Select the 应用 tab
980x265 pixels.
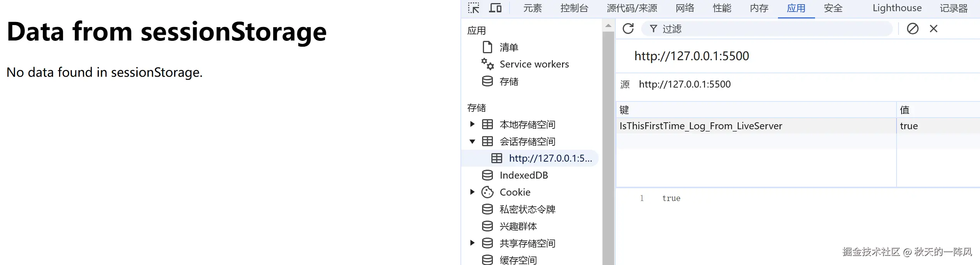(x=797, y=8)
